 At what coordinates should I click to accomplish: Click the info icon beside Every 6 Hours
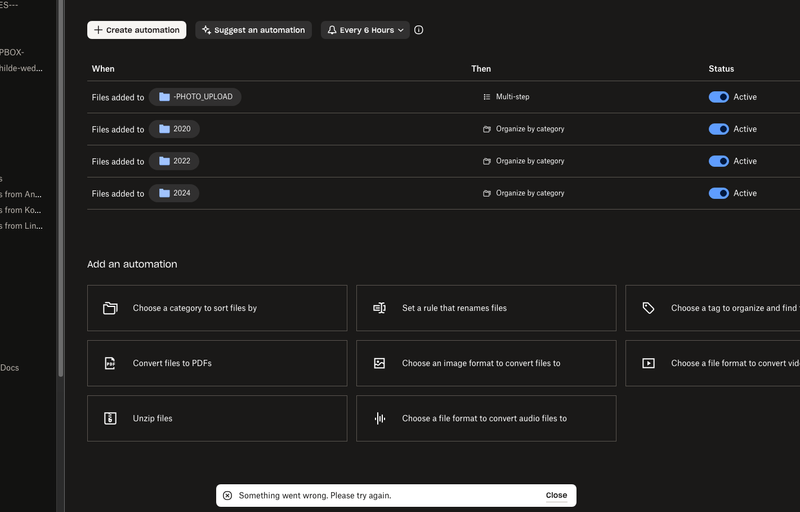418,30
